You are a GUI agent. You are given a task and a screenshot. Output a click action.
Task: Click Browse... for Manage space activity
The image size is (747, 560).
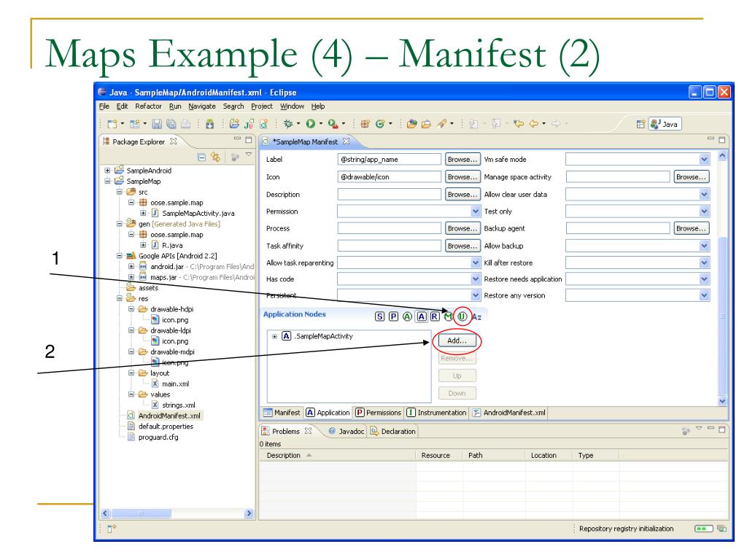[691, 177]
